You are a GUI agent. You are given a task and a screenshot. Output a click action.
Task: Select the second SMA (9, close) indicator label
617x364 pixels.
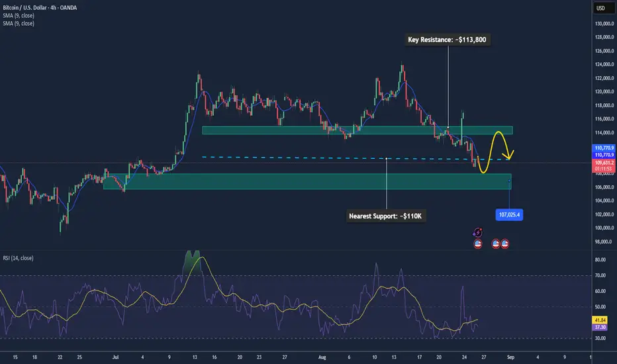pyautogui.click(x=19, y=24)
